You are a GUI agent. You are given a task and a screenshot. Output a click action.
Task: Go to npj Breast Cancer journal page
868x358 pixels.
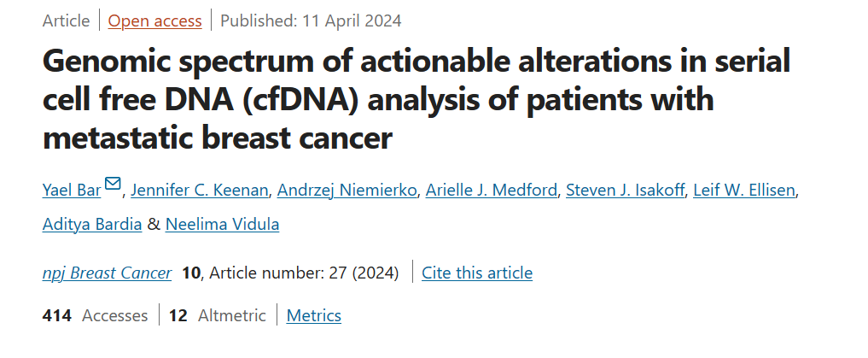(x=108, y=273)
